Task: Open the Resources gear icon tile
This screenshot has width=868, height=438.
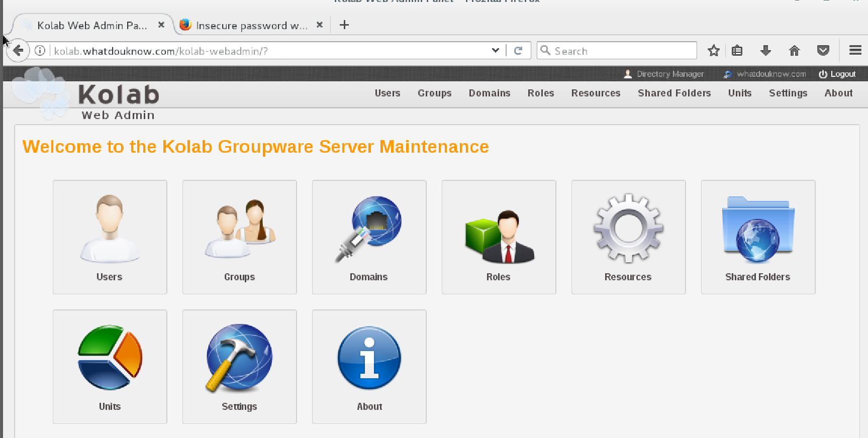Action: click(x=628, y=229)
